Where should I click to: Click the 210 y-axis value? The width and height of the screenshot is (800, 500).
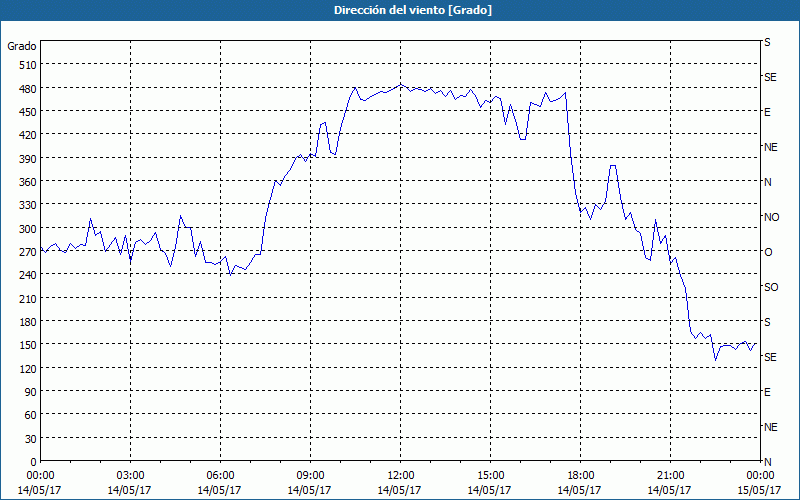[28, 298]
